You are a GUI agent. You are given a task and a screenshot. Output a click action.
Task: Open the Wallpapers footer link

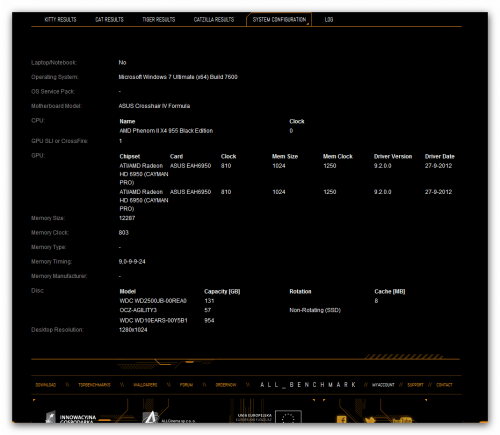(x=145, y=385)
